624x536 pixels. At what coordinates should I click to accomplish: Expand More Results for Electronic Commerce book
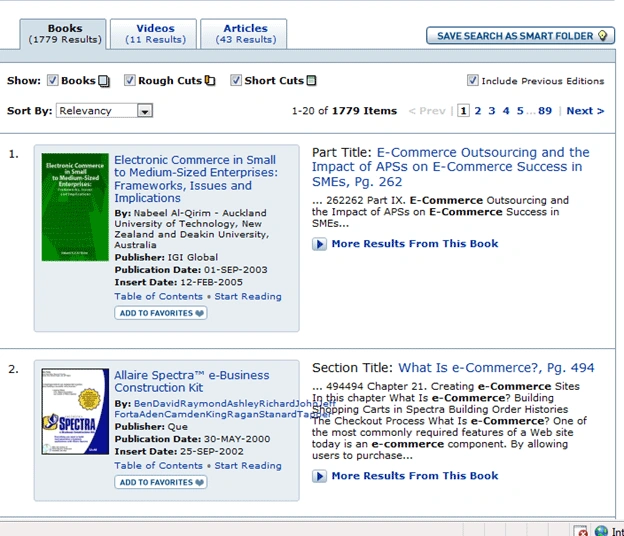pos(319,244)
